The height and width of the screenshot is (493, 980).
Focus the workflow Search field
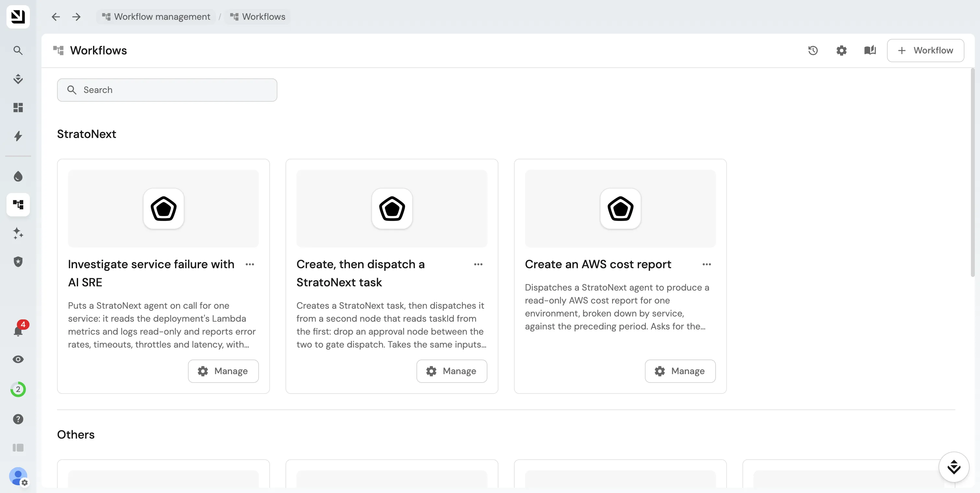pos(167,90)
